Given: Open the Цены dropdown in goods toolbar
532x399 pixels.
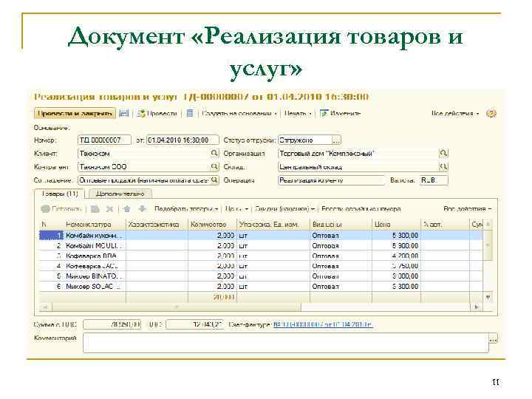Looking at the screenshot, I should point(236,209).
